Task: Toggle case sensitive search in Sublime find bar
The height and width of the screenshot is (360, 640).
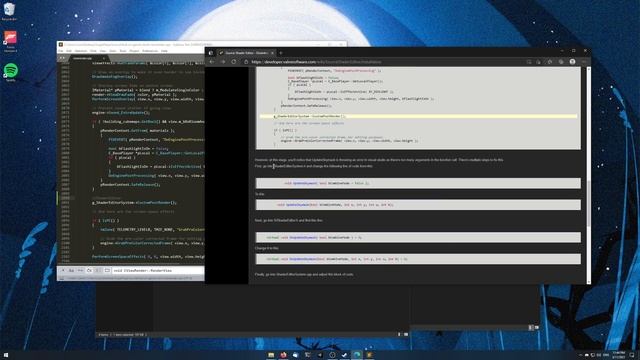Action: click(71, 271)
